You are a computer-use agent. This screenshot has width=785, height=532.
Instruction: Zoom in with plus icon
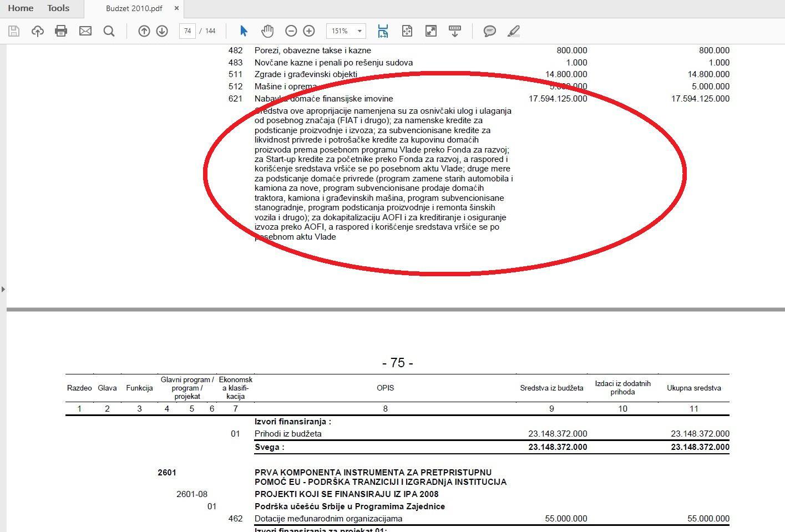tap(309, 31)
